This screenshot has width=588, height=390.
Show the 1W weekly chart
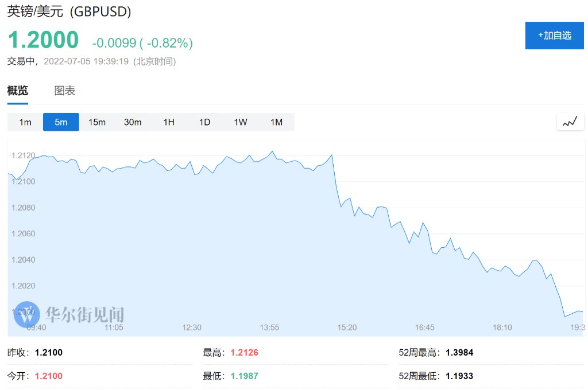tap(241, 122)
